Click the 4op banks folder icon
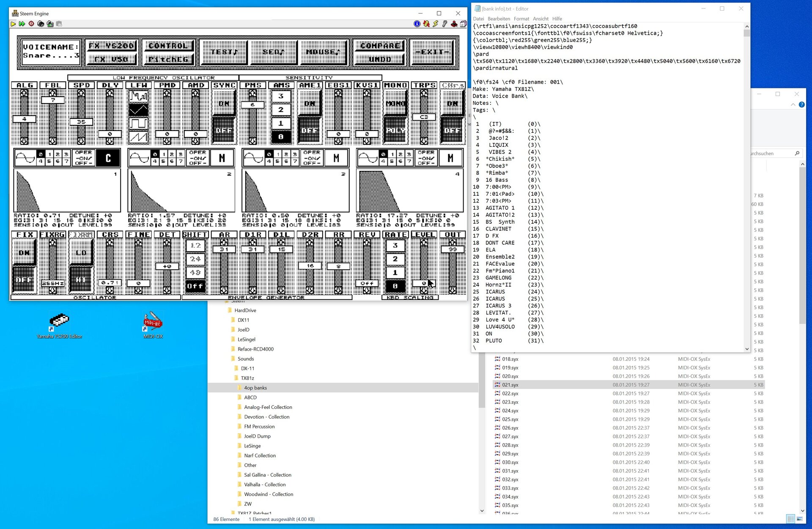 [239, 388]
